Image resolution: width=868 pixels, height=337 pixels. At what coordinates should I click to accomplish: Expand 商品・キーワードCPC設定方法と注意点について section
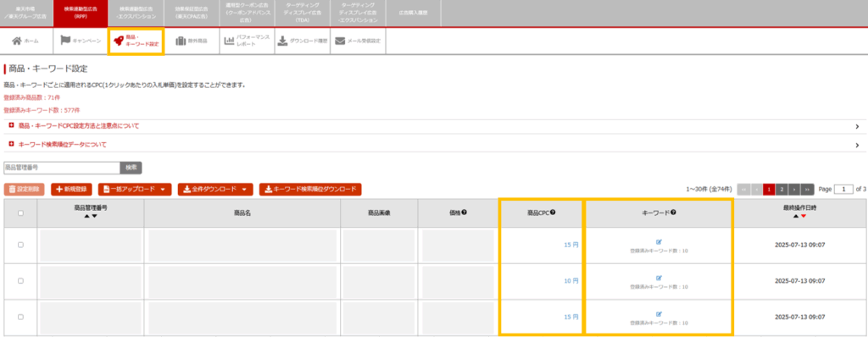tap(79, 126)
